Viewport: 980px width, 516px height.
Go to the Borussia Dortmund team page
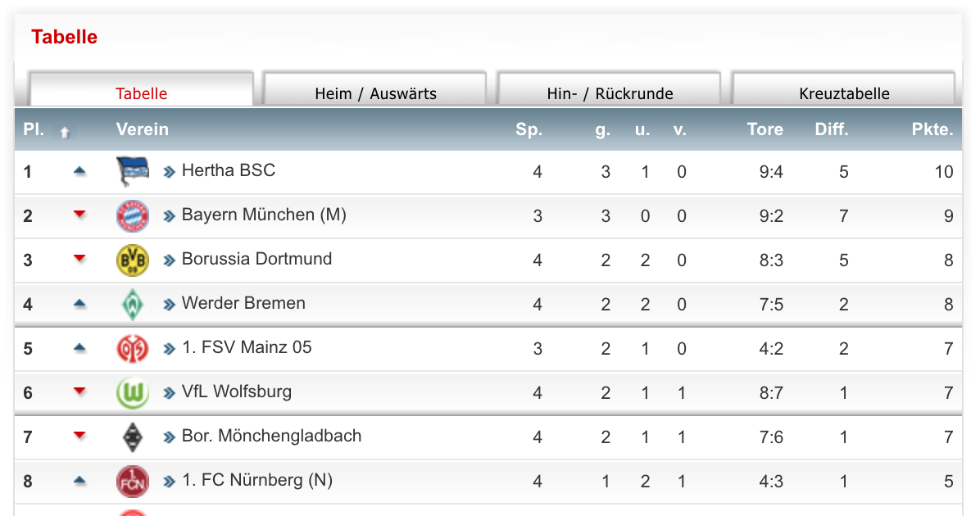256,259
